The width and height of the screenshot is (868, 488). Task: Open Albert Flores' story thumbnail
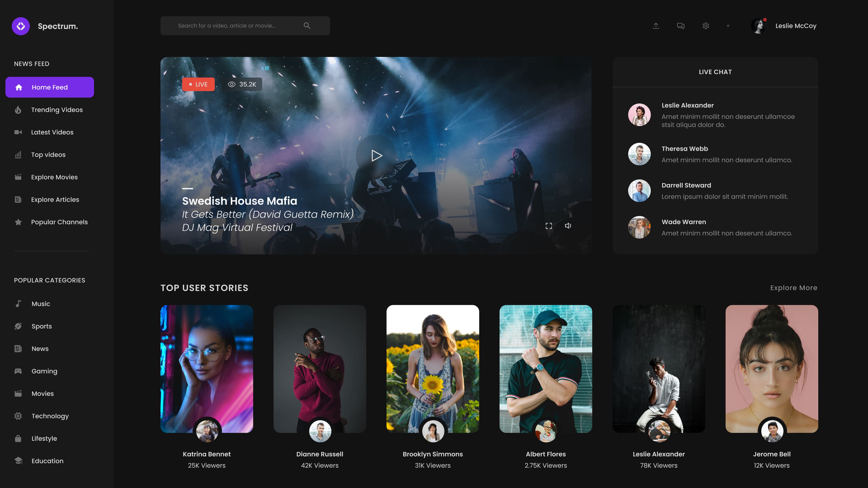click(x=545, y=369)
